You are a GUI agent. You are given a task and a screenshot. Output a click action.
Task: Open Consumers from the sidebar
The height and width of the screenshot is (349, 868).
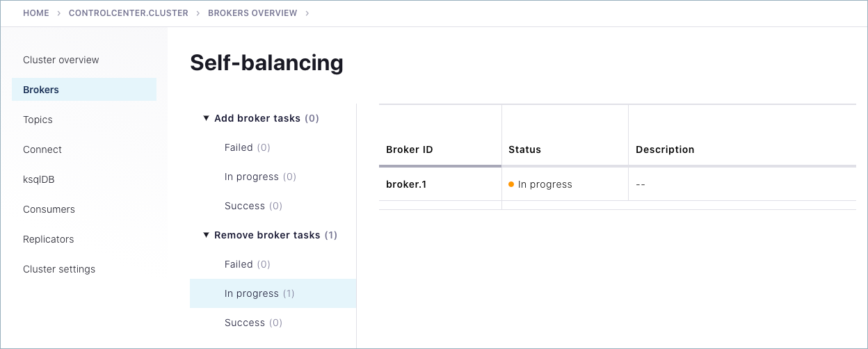click(49, 209)
